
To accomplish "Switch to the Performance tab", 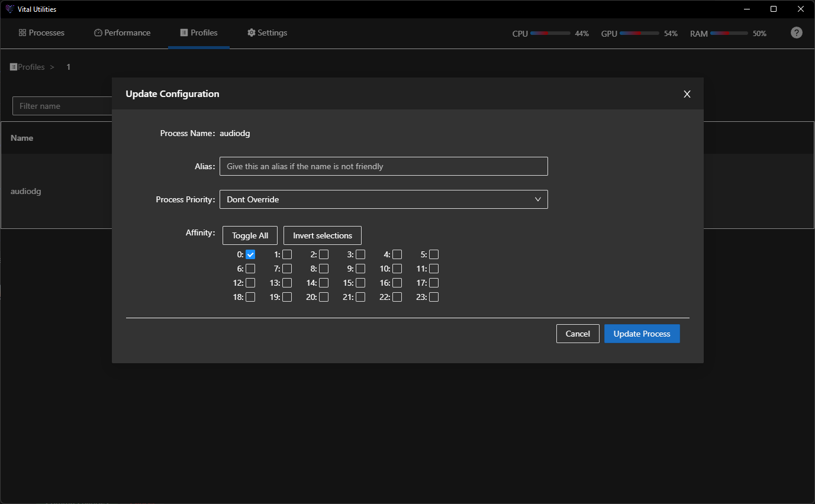I will pos(123,33).
